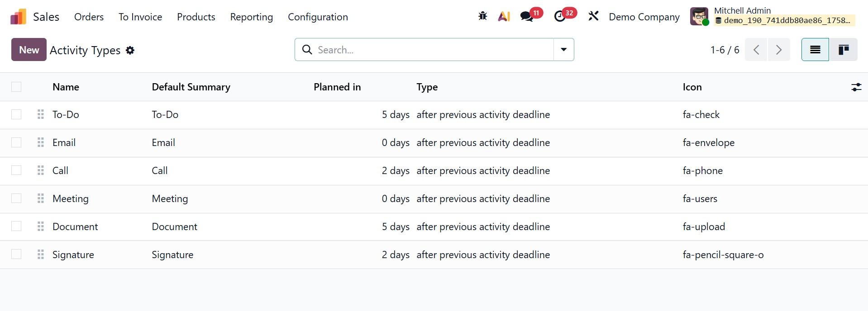Open the optional columns settings icon
The image size is (868, 311).
click(856, 87)
